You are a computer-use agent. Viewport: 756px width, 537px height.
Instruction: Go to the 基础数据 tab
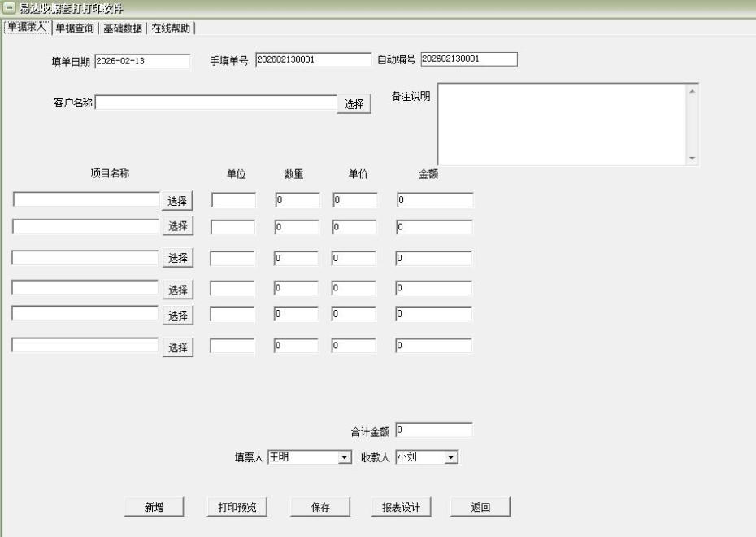click(x=123, y=28)
